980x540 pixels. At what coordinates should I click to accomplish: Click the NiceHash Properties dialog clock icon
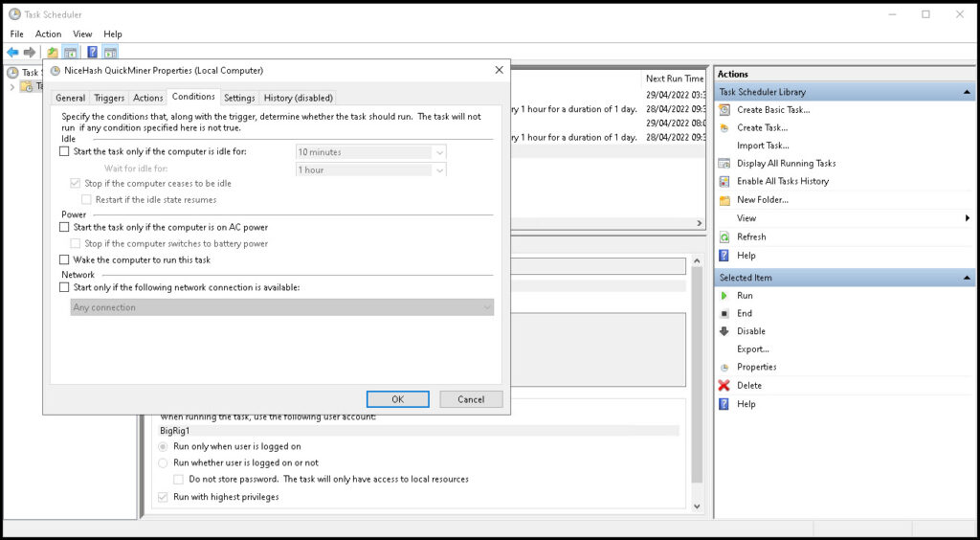(x=55, y=70)
